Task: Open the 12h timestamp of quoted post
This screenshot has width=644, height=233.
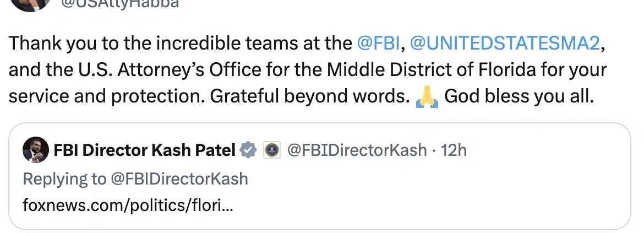Action: pos(454,150)
